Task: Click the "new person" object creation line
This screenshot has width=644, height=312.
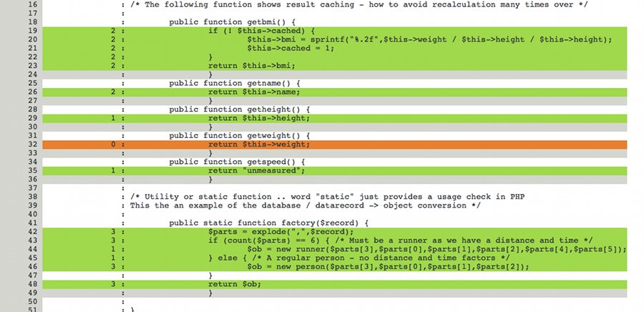Action: click(389, 266)
